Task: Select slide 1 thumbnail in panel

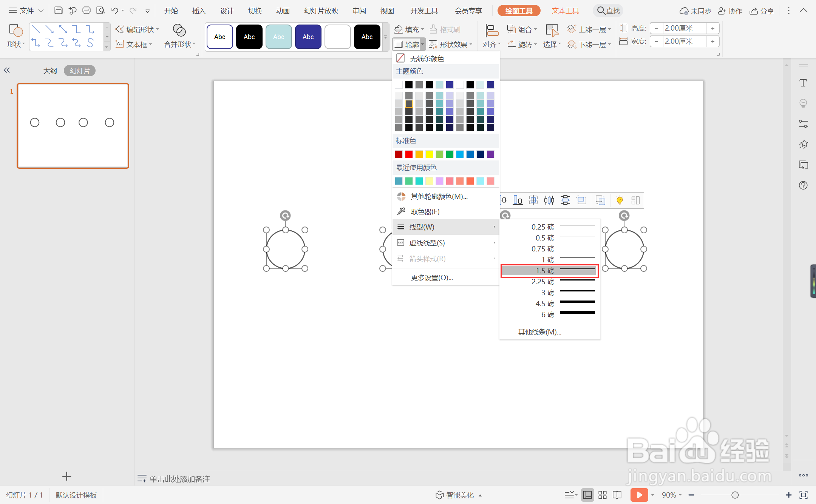Action: click(x=73, y=126)
